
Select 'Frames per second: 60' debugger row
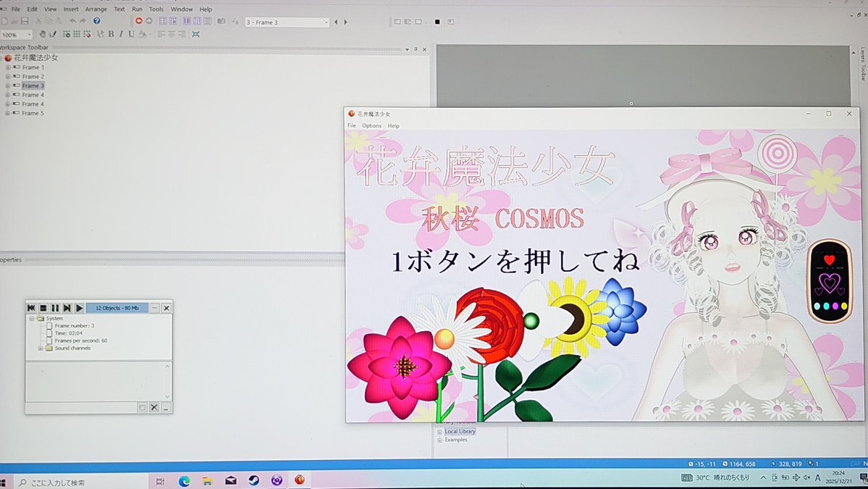coord(81,340)
